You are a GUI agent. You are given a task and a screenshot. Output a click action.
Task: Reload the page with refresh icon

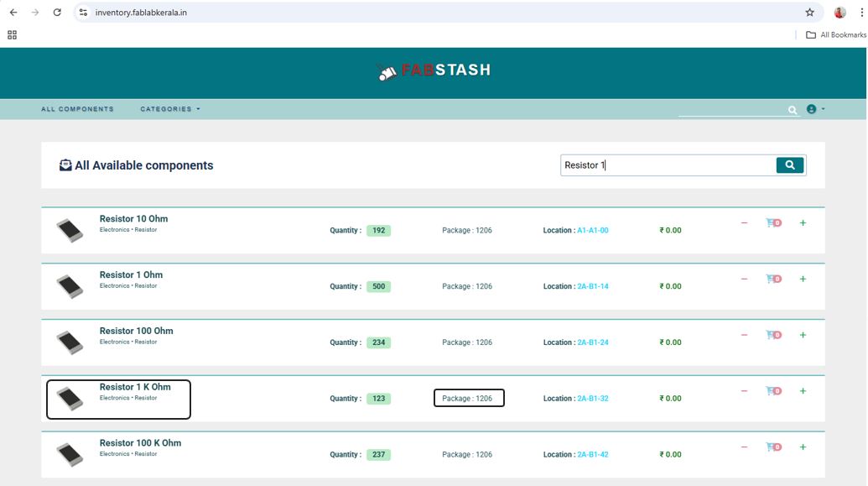[x=57, y=13]
